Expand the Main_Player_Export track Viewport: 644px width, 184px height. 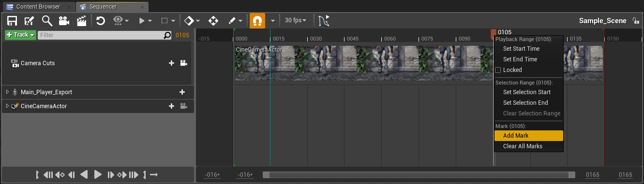[7, 92]
